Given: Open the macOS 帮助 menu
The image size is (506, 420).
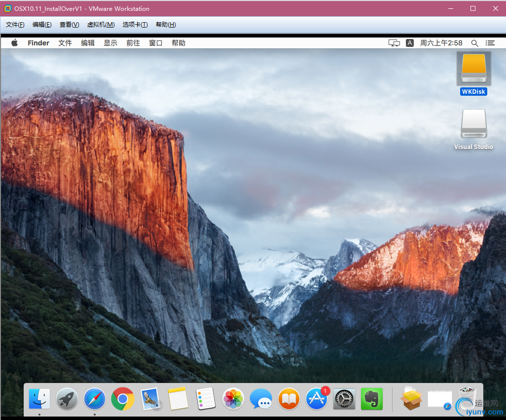Looking at the screenshot, I should pyautogui.click(x=179, y=43).
